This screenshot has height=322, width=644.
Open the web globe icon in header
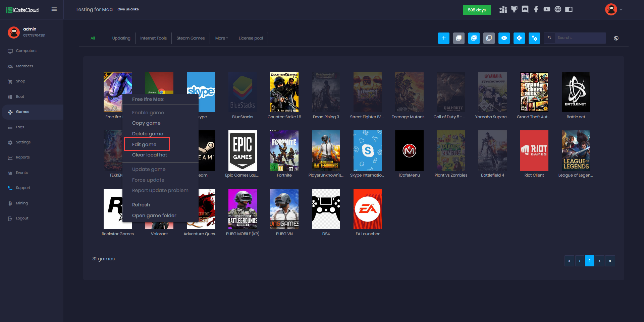point(558,9)
